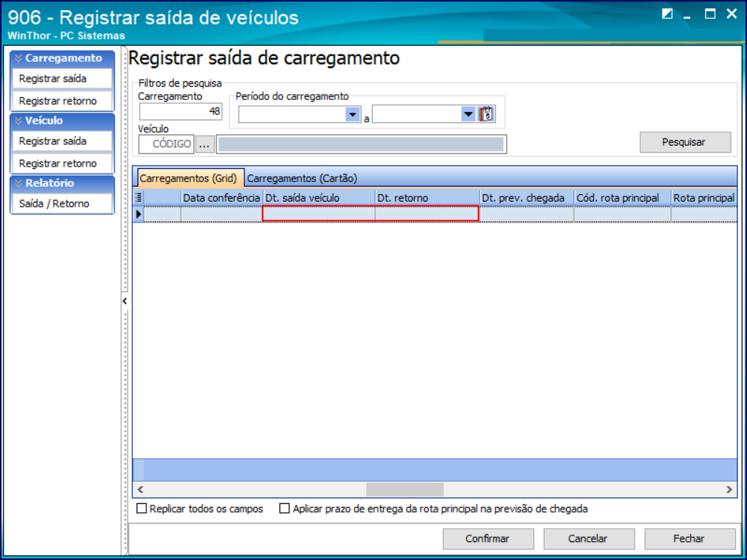Switch to Carregamentos (Cartão) tab

pos(302,178)
